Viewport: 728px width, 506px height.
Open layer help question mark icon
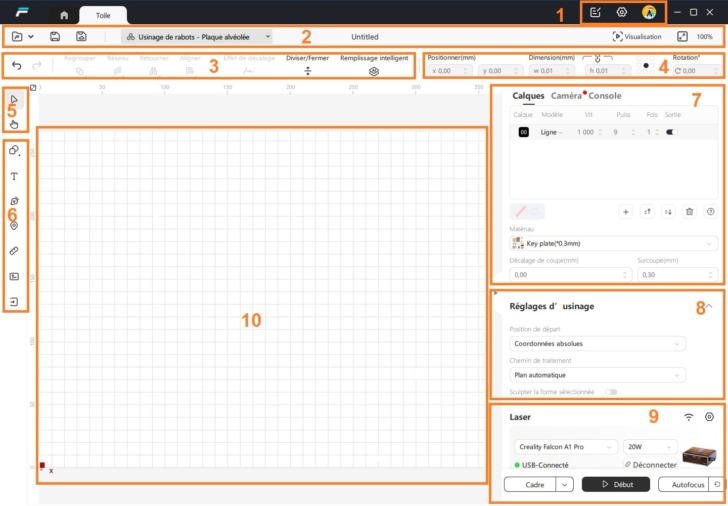[710, 212]
